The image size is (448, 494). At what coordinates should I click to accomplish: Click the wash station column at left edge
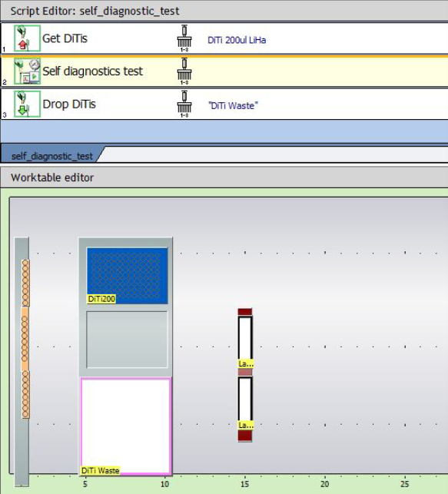coord(22,362)
